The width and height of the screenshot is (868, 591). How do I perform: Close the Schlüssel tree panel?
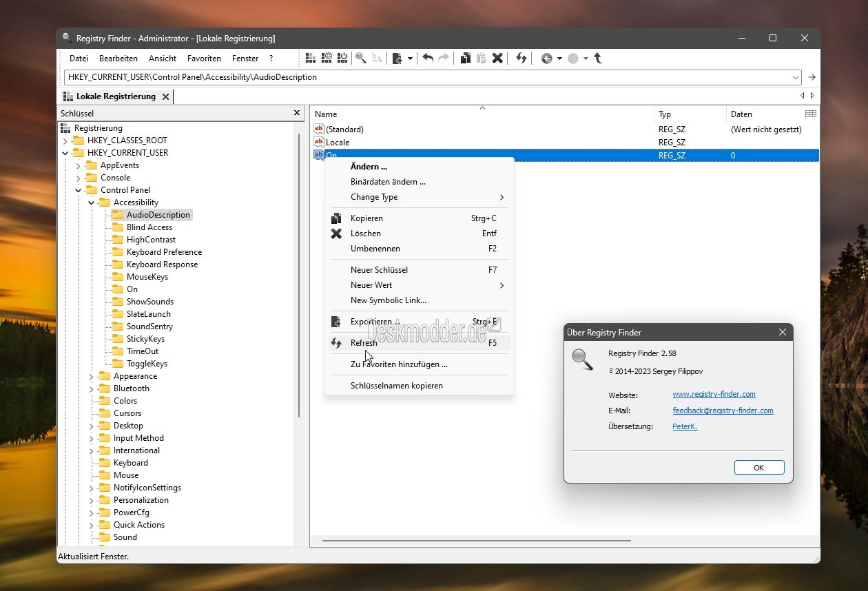[x=298, y=113]
